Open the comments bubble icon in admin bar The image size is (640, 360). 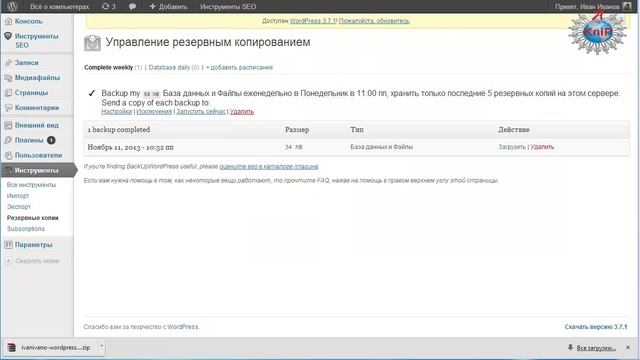click(x=132, y=7)
